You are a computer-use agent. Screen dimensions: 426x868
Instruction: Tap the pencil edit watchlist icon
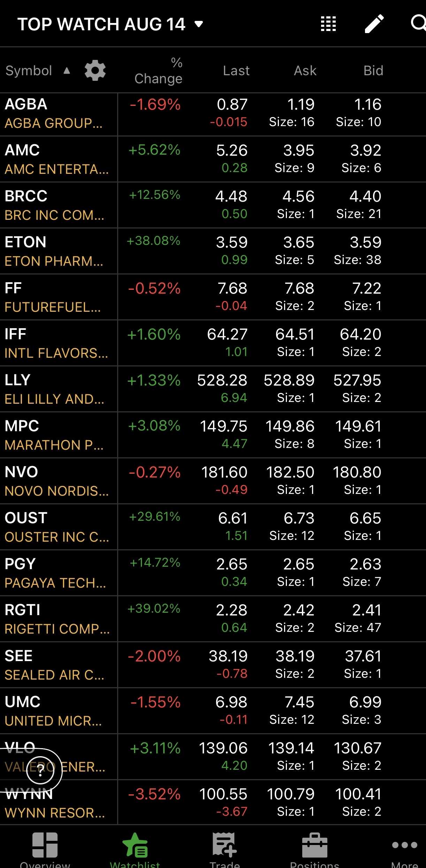pos(374,24)
